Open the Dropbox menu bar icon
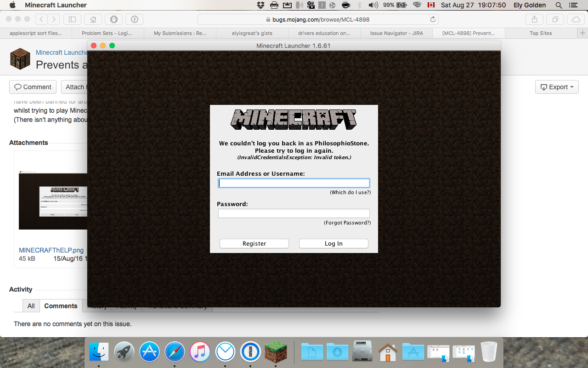The height and width of the screenshot is (368, 588). click(261, 5)
